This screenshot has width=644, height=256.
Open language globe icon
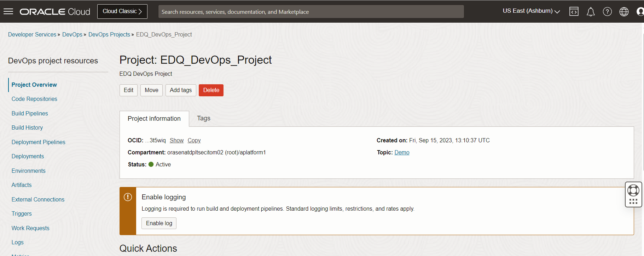[x=624, y=12]
